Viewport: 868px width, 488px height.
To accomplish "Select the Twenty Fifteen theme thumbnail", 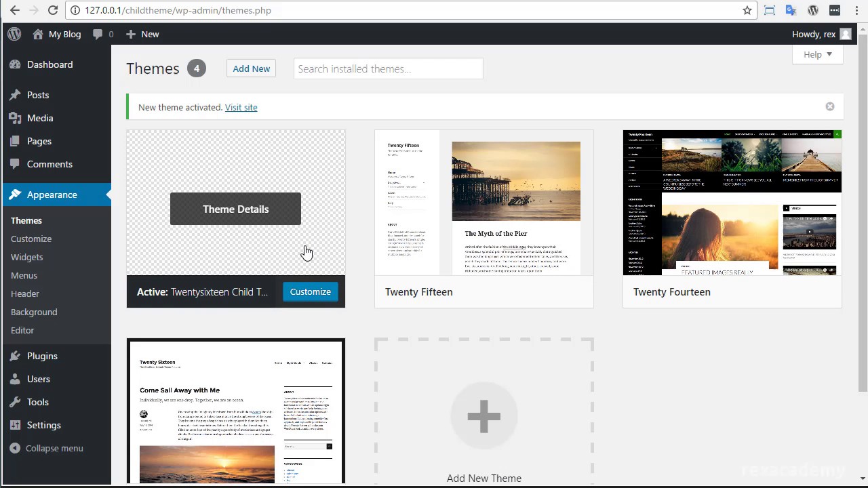I will click(484, 203).
